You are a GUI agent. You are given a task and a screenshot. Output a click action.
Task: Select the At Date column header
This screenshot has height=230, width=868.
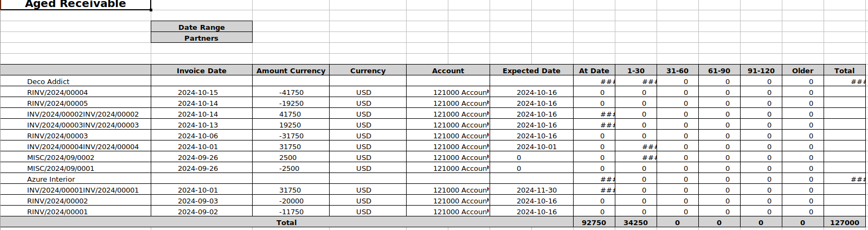(x=594, y=71)
